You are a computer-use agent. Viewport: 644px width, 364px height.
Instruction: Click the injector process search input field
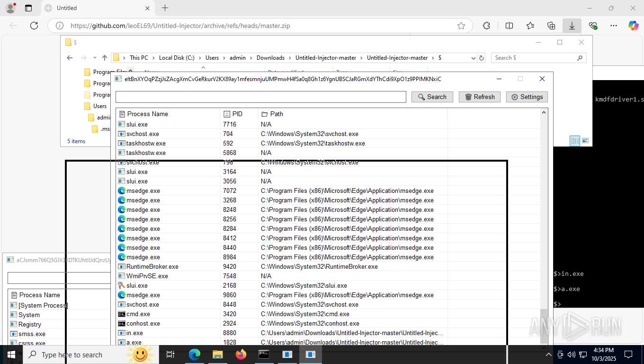click(261, 97)
